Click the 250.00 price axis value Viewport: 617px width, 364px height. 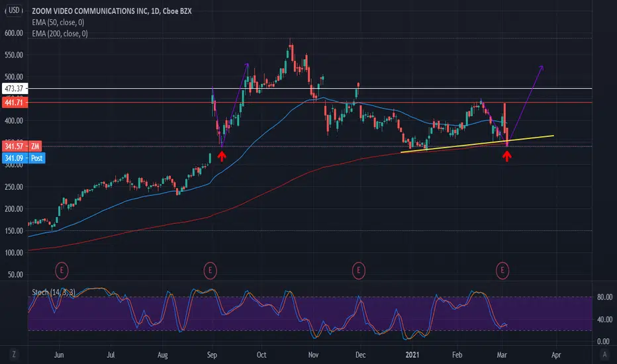(x=14, y=187)
